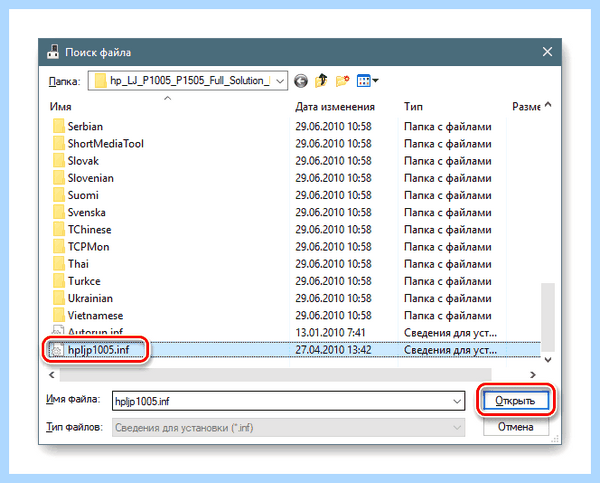Go back to the last visited folder
The height and width of the screenshot is (483, 600).
tap(301, 81)
